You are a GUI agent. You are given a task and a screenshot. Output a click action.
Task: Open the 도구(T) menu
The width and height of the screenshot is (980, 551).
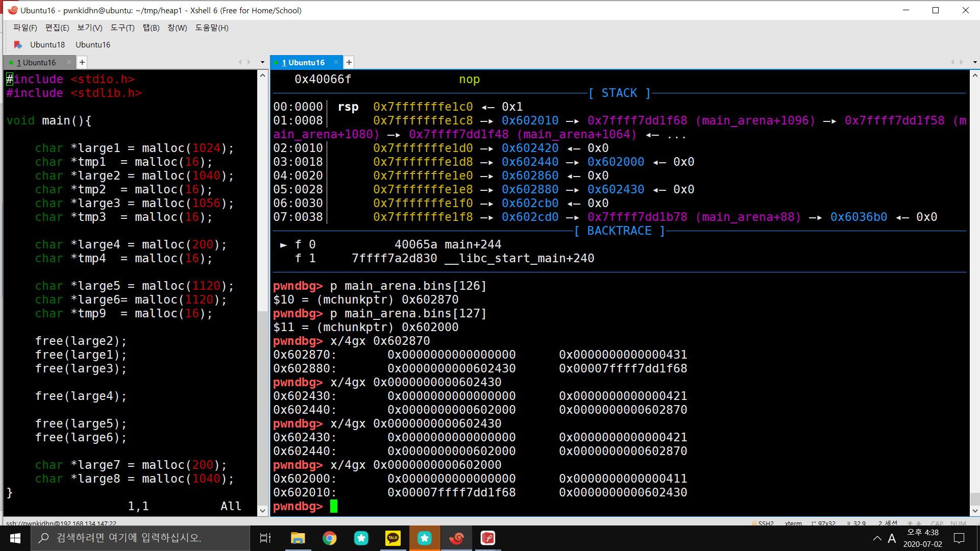pos(122,28)
